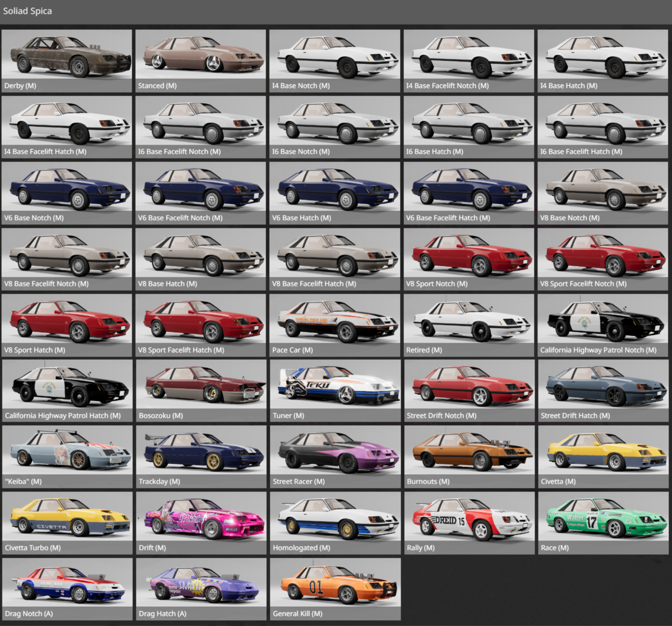Open the Bosozoku (M) variant
The height and width of the screenshot is (626, 672).
[x=201, y=391]
